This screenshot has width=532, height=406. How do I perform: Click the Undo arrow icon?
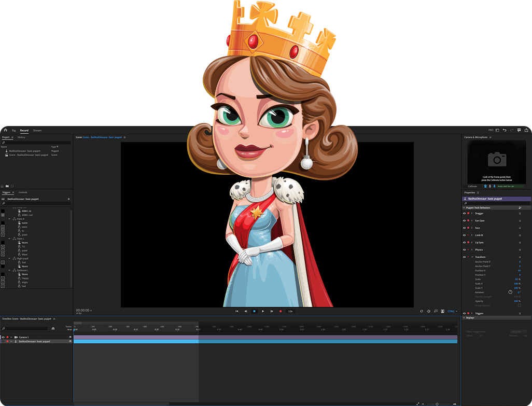coord(505,130)
